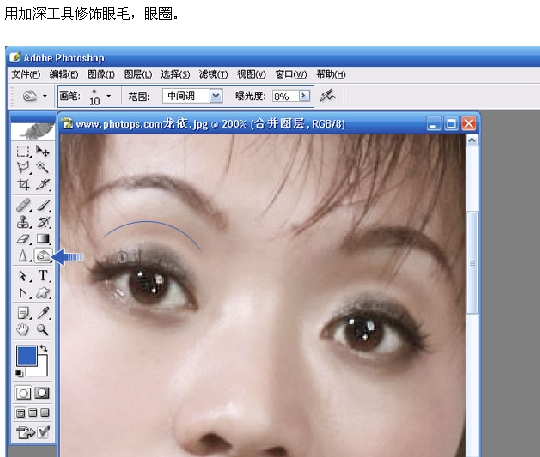The height and width of the screenshot is (457, 540).
Task: Click the blue foreground color swatch
Action: pos(26,356)
